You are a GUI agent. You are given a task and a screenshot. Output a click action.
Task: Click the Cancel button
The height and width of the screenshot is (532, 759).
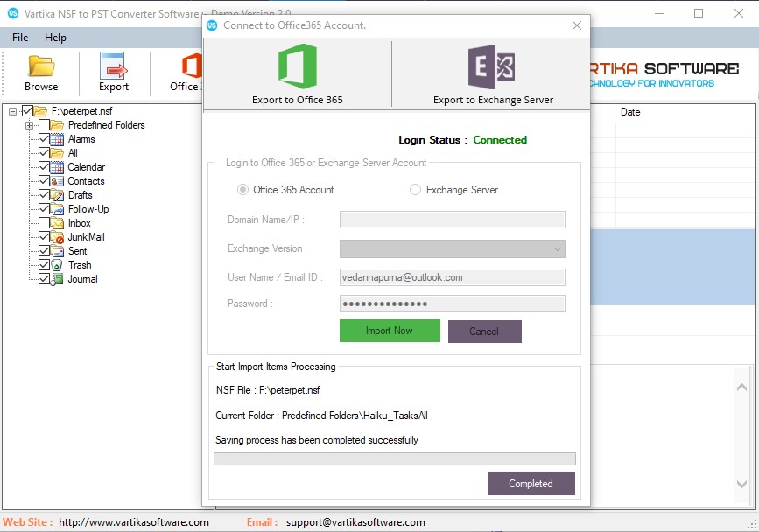484,332
